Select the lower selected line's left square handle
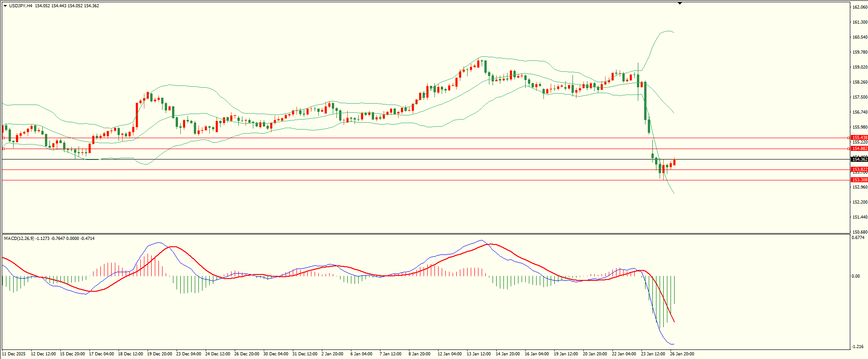This screenshot has width=868, height=359. click(x=4, y=149)
